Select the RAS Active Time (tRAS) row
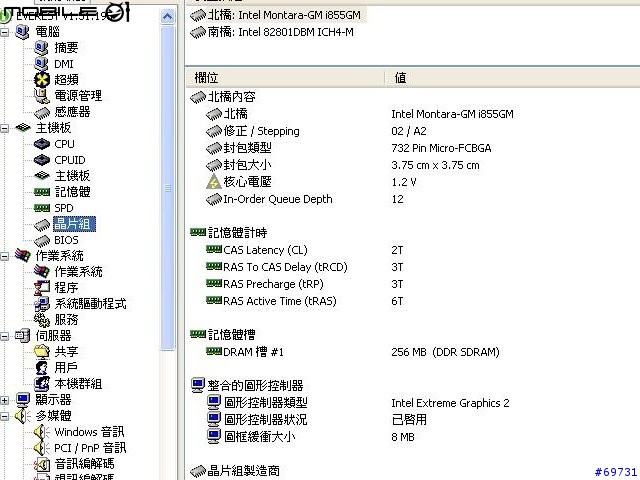640x480 pixels. 412,301
